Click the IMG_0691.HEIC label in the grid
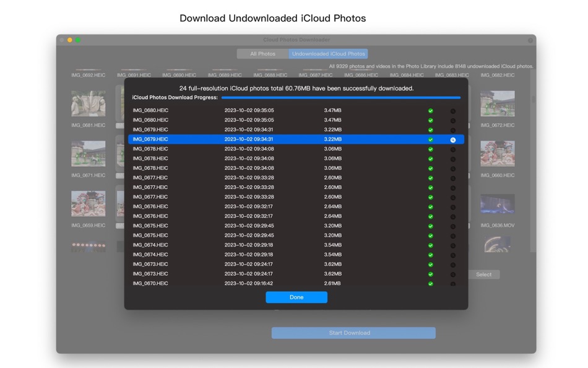 tap(134, 75)
